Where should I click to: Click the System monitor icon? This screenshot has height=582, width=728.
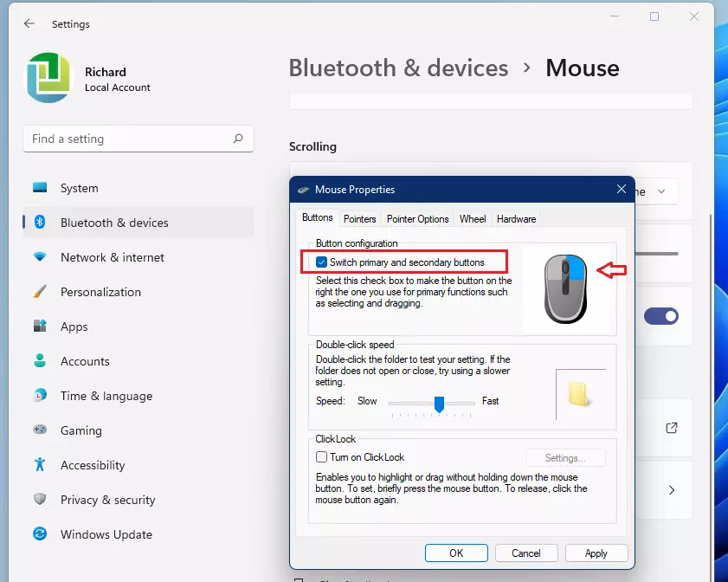tap(40, 188)
